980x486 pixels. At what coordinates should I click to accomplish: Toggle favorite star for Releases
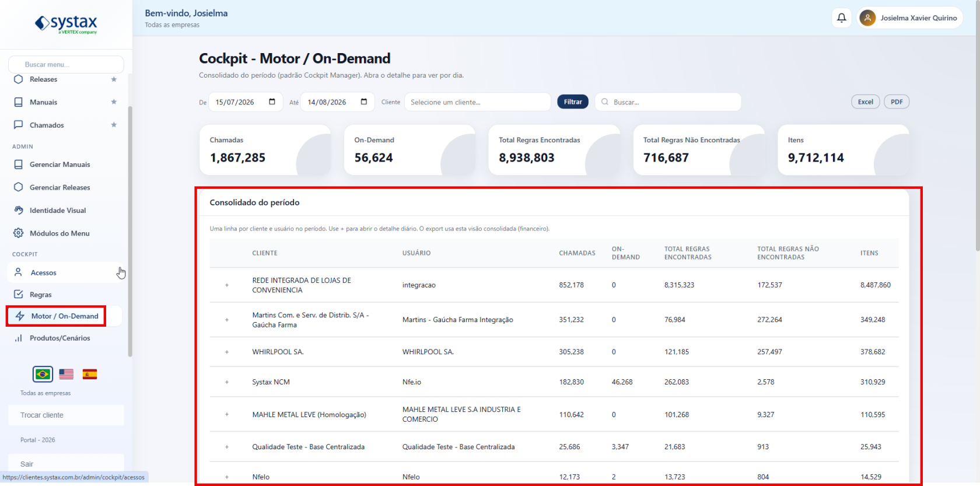click(114, 79)
